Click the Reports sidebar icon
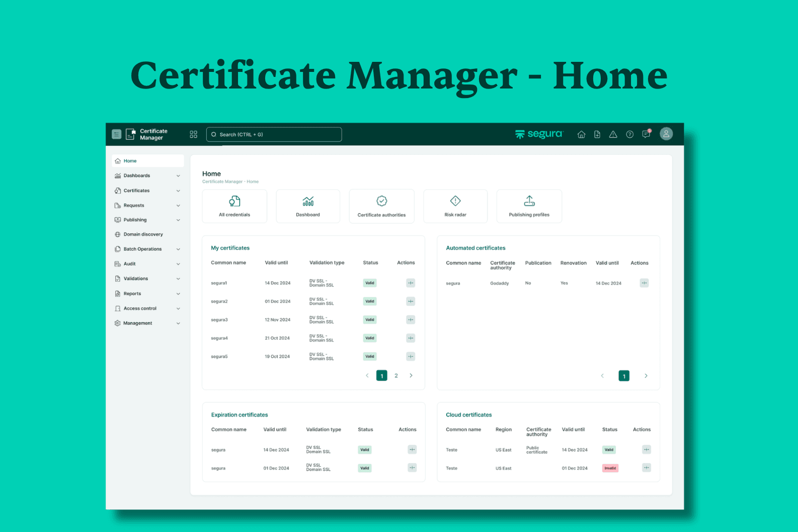This screenshot has width=798, height=532. [x=118, y=294]
